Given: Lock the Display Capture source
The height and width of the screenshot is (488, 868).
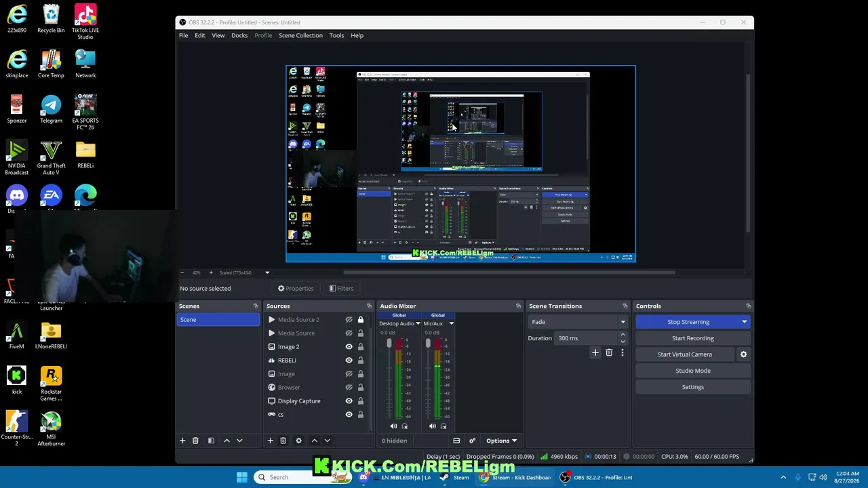Looking at the screenshot, I should pyautogui.click(x=360, y=401).
